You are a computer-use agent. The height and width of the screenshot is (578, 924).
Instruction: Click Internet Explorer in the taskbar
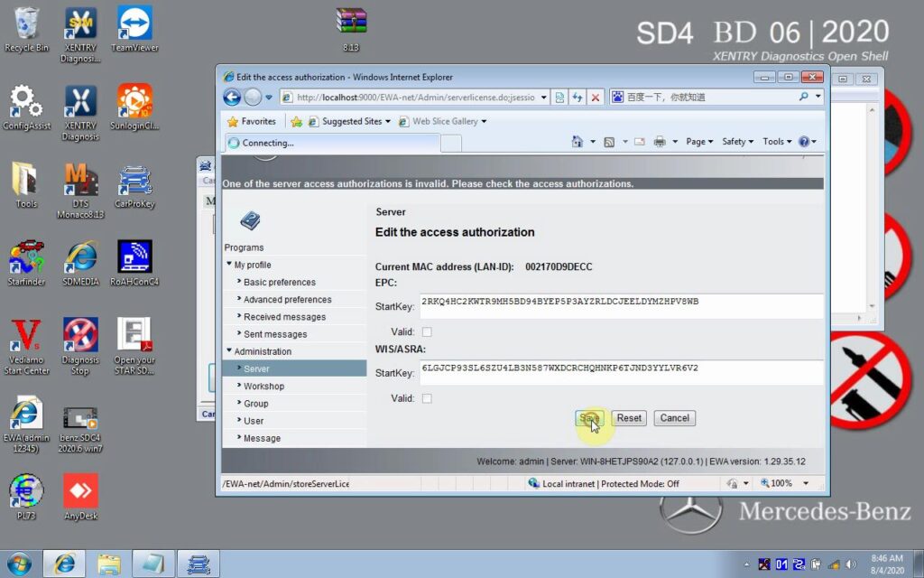point(64,564)
